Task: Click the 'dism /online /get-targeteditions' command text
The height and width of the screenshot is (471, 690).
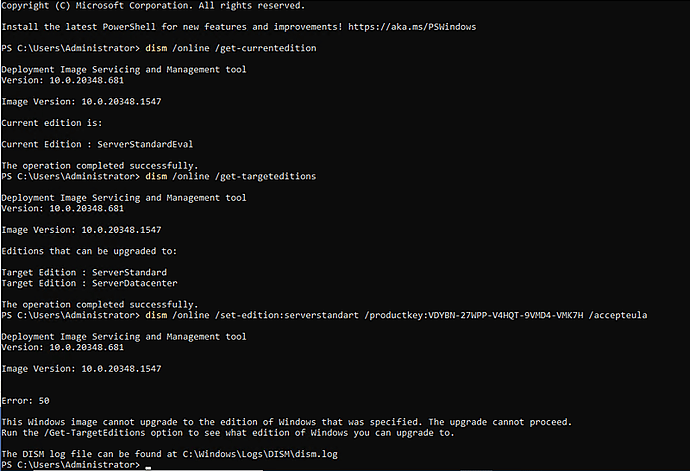Action: coord(231,177)
